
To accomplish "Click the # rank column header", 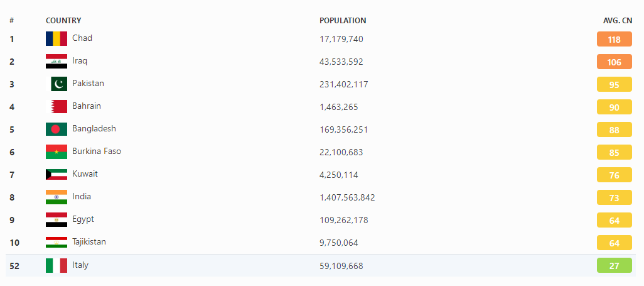I will 12,21.
